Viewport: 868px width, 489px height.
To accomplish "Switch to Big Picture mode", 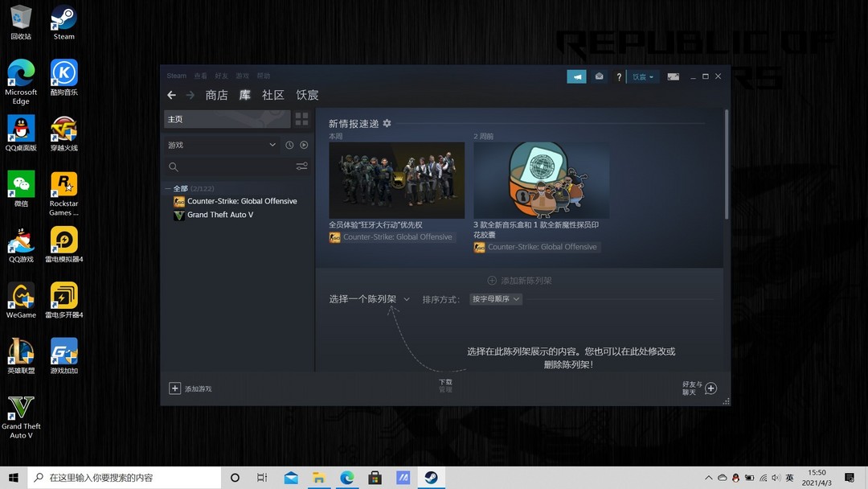I will [674, 76].
